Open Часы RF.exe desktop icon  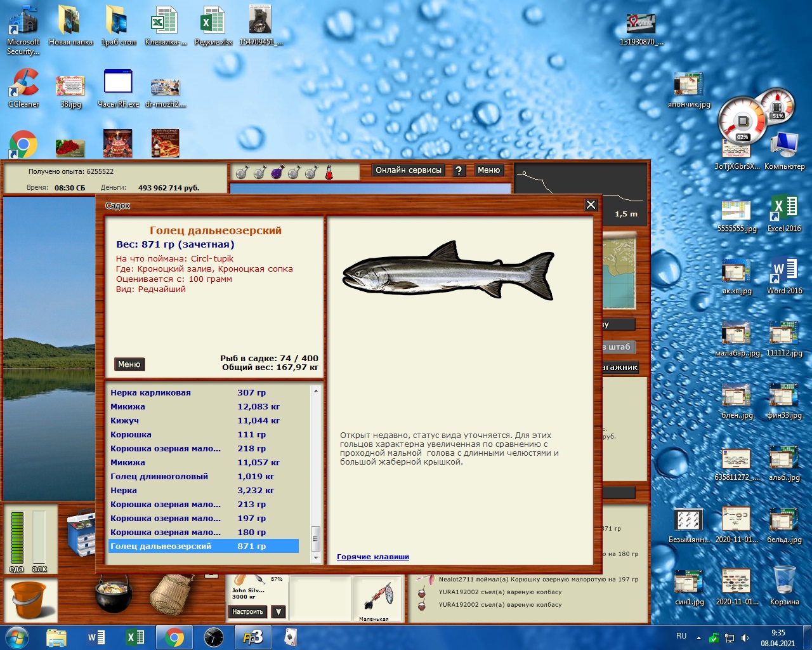click(x=118, y=88)
